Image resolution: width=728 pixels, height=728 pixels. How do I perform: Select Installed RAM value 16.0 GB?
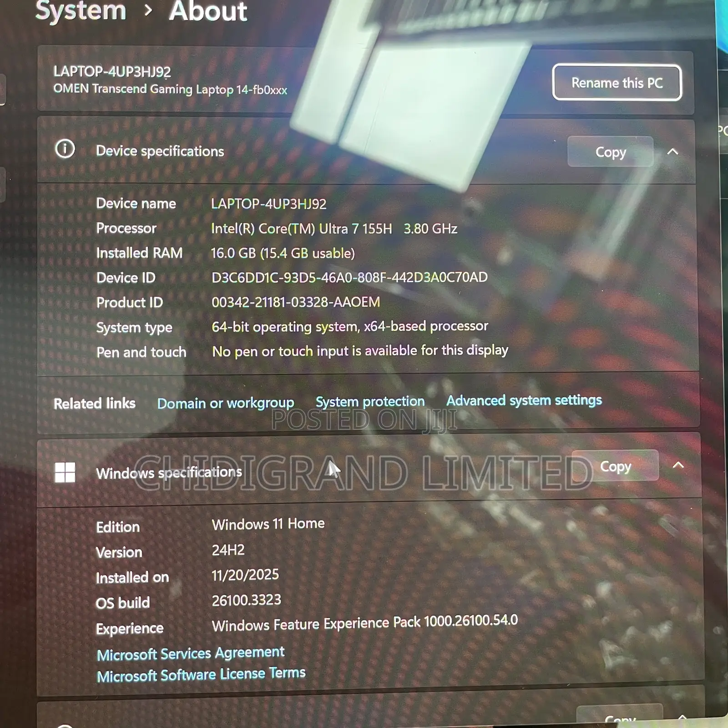[x=283, y=253]
